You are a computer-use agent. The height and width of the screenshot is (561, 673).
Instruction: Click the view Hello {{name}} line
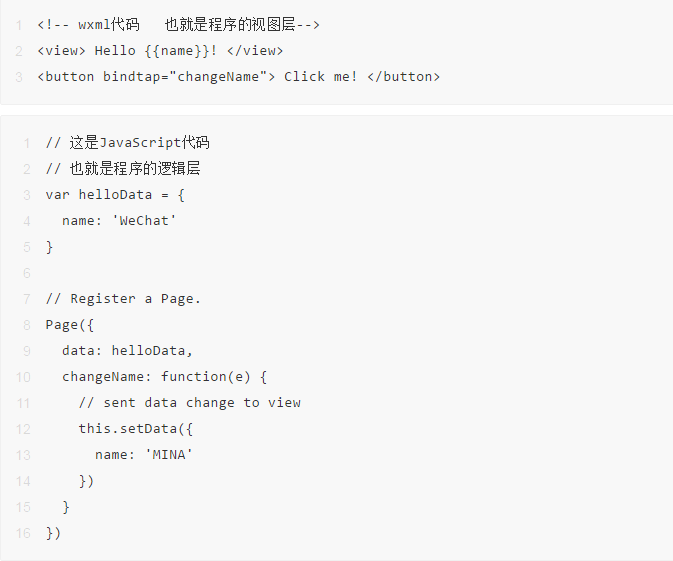160,50
